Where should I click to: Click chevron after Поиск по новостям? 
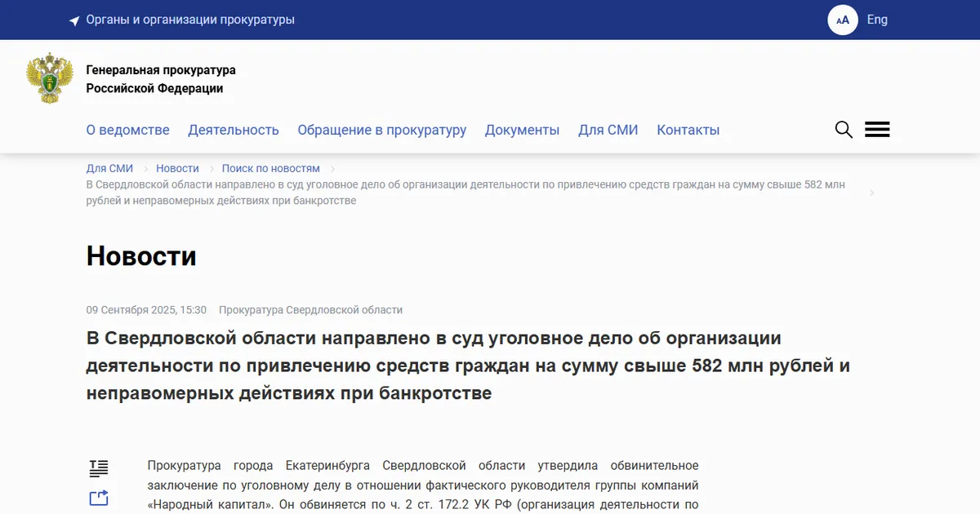tap(332, 168)
